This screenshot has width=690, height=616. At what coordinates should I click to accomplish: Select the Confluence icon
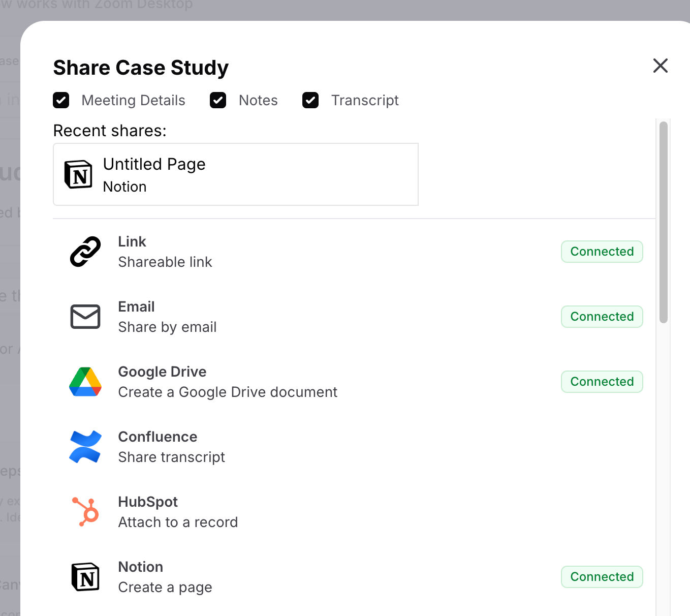[x=85, y=446]
